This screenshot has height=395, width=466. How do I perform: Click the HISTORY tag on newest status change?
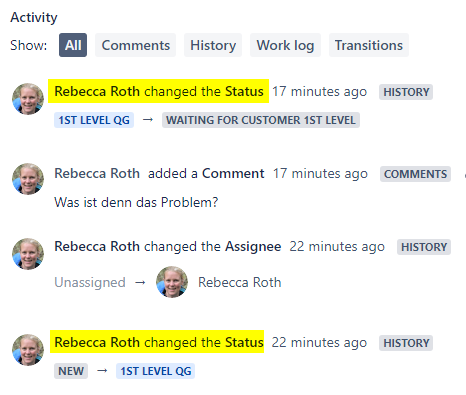(406, 92)
